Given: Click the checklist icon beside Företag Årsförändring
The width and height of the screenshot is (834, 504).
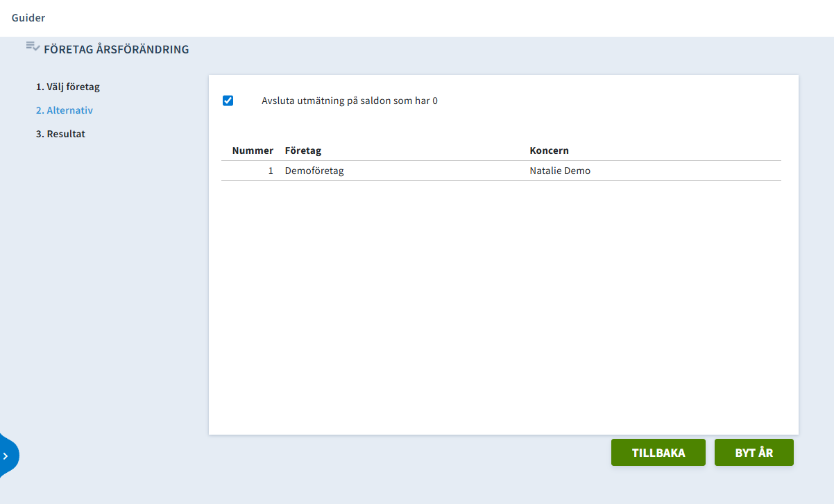Looking at the screenshot, I should pos(33,46).
